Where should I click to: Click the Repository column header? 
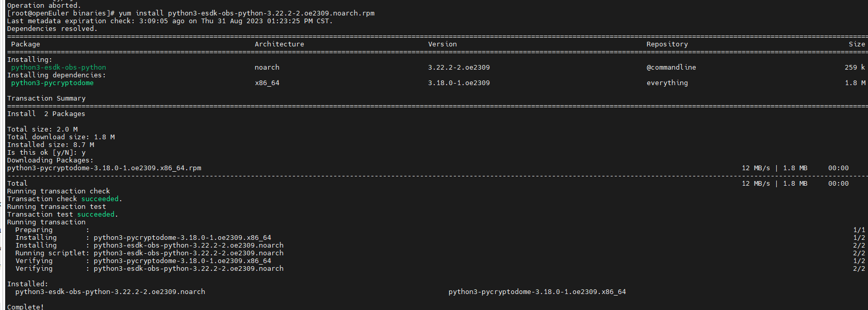(667, 44)
